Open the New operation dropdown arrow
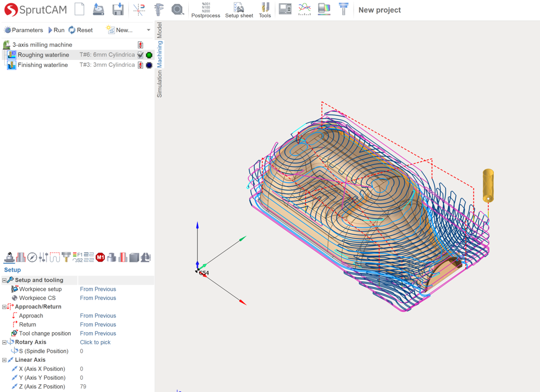540x392 pixels. tap(148, 30)
